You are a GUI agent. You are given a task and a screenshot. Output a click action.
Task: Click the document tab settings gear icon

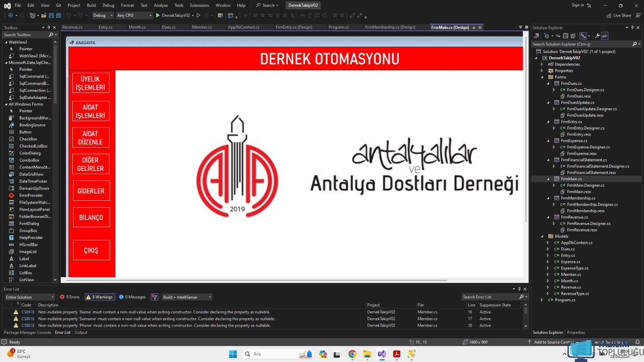[x=526, y=27]
